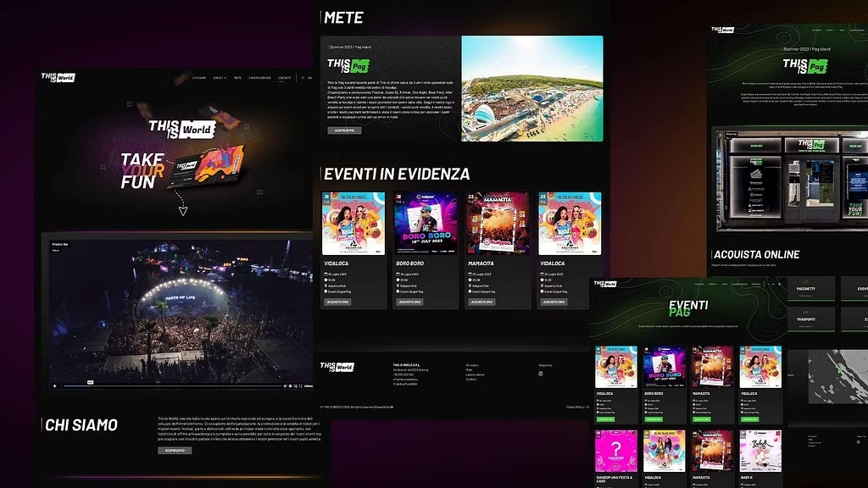Viewport: 868px width, 488px height.
Task: Click the This Is Pag logo in Mete
Action: click(x=348, y=65)
